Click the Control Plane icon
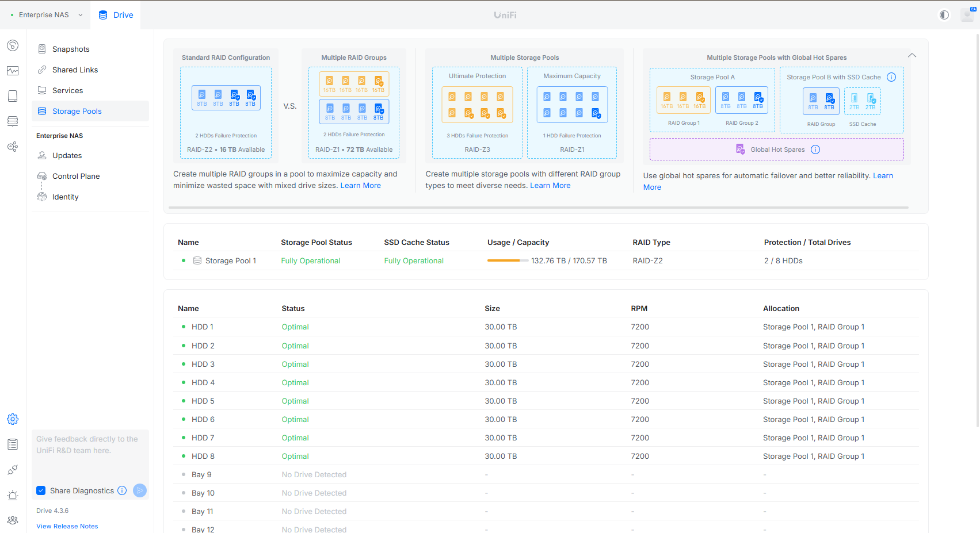The image size is (980, 533). coord(42,176)
